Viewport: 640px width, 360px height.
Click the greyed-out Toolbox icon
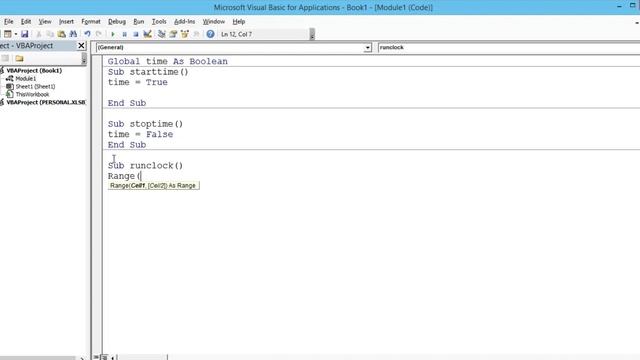pyautogui.click(x=196, y=34)
